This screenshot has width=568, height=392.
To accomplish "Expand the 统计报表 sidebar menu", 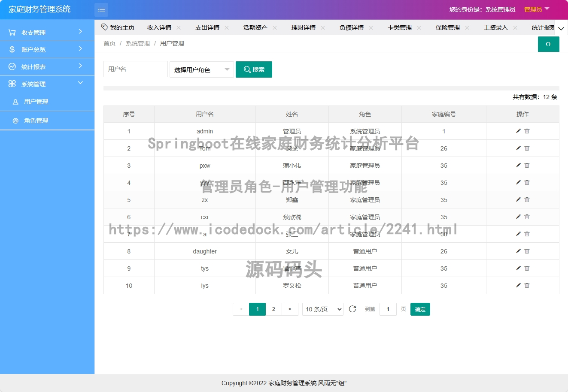I will (x=47, y=66).
